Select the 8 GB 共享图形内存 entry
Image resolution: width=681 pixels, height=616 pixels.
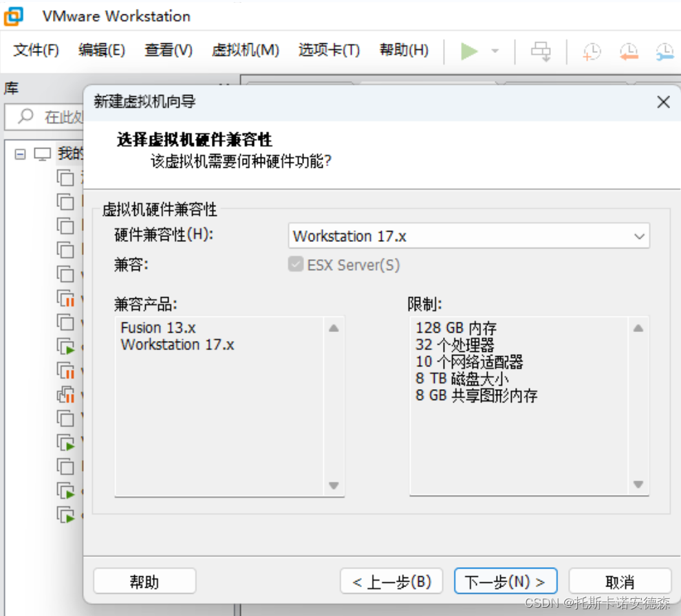pos(477,395)
